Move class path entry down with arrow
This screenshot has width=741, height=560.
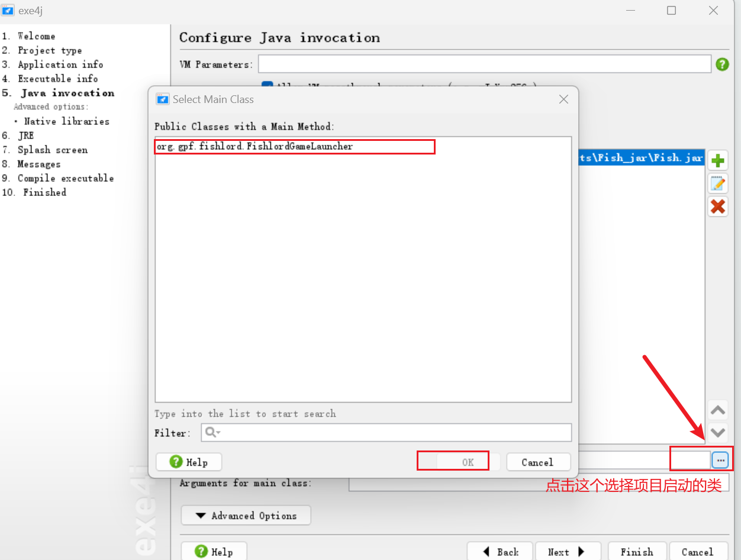coord(718,432)
